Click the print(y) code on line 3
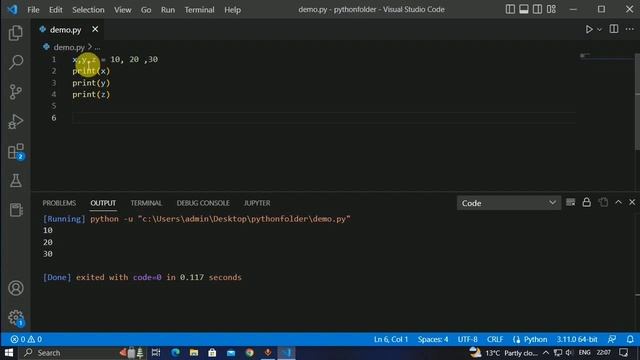 tap(91, 83)
